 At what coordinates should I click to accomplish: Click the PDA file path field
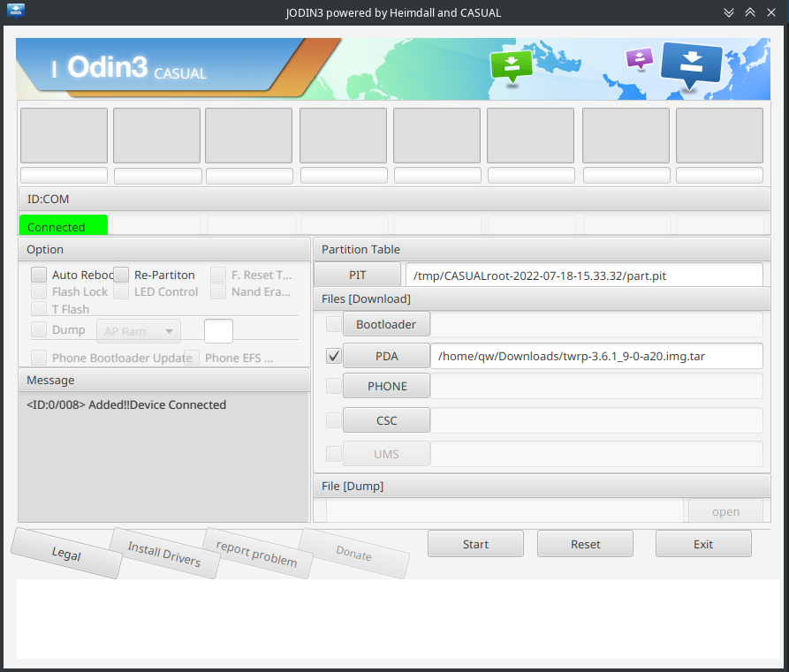[x=596, y=356]
